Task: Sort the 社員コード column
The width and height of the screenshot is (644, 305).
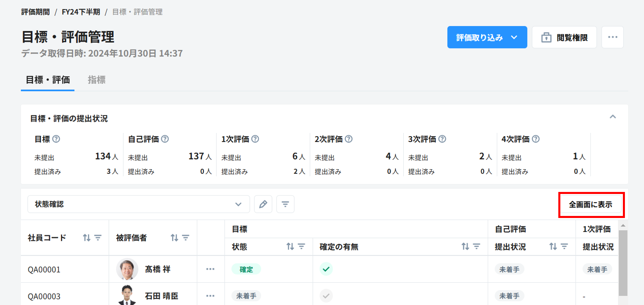Action: click(86, 237)
